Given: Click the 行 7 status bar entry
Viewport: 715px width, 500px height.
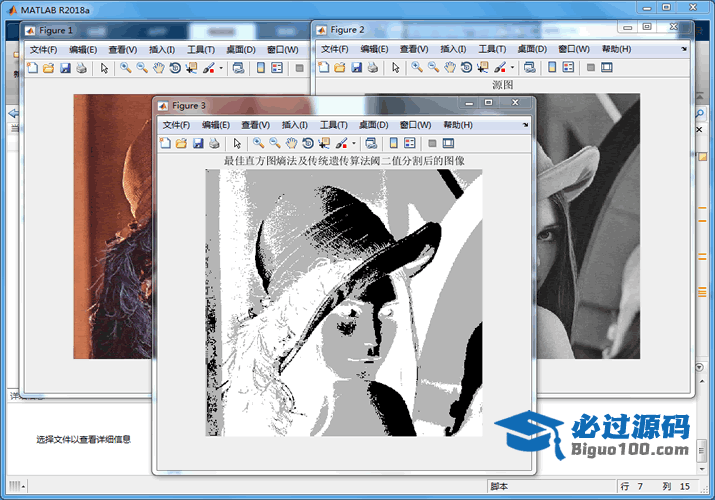Looking at the screenshot, I should [632, 486].
